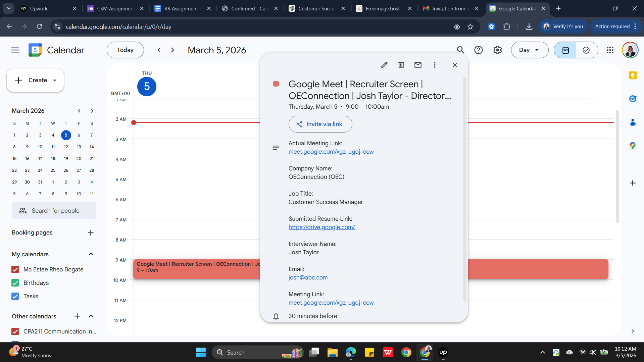Open the Settings gear menu
The width and height of the screenshot is (644, 362).
coord(498,50)
